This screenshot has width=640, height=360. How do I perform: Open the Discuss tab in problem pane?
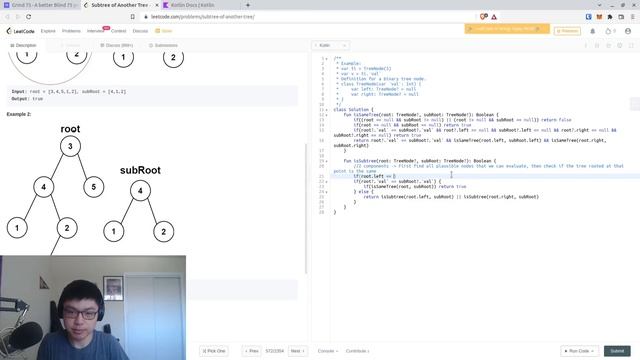click(x=117, y=45)
